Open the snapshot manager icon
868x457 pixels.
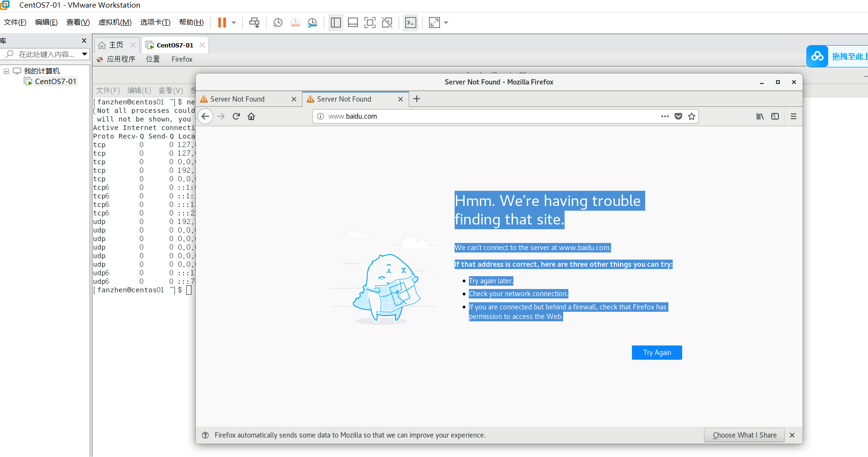tap(312, 22)
